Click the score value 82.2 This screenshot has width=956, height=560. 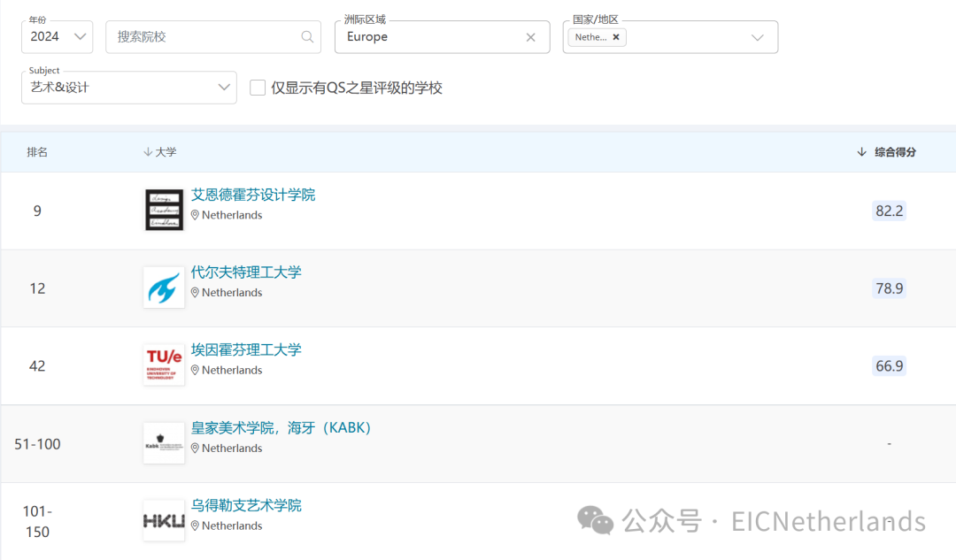pyautogui.click(x=889, y=211)
